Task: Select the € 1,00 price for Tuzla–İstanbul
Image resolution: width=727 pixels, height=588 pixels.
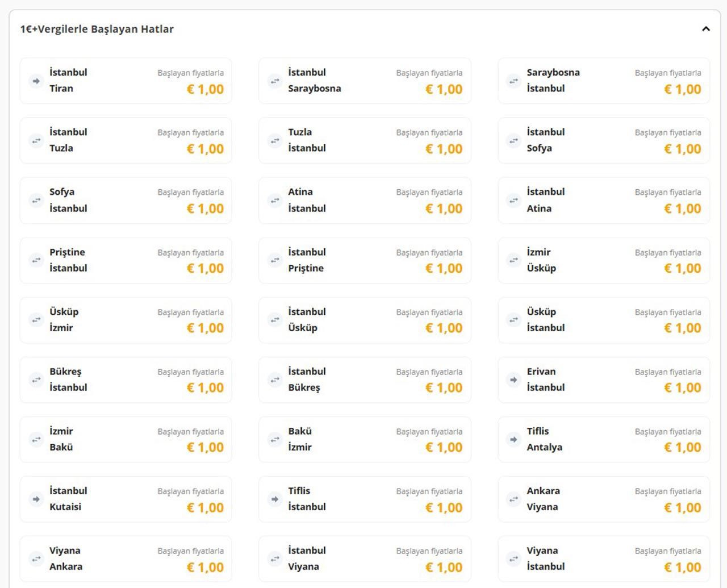Action: pos(444,149)
